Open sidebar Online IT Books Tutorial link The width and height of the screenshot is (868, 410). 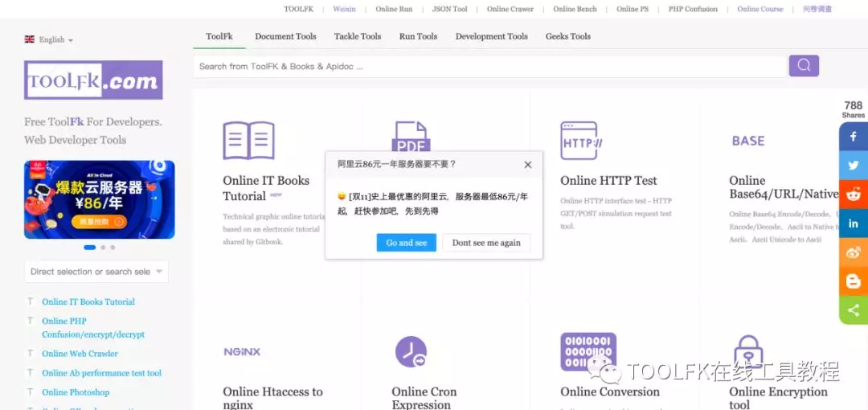(88, 302)
